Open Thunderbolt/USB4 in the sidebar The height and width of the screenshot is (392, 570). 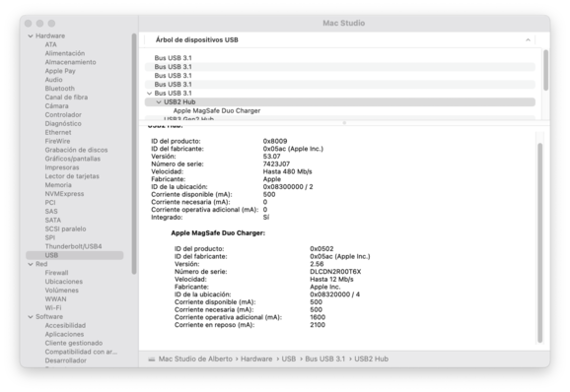point(73,246)
